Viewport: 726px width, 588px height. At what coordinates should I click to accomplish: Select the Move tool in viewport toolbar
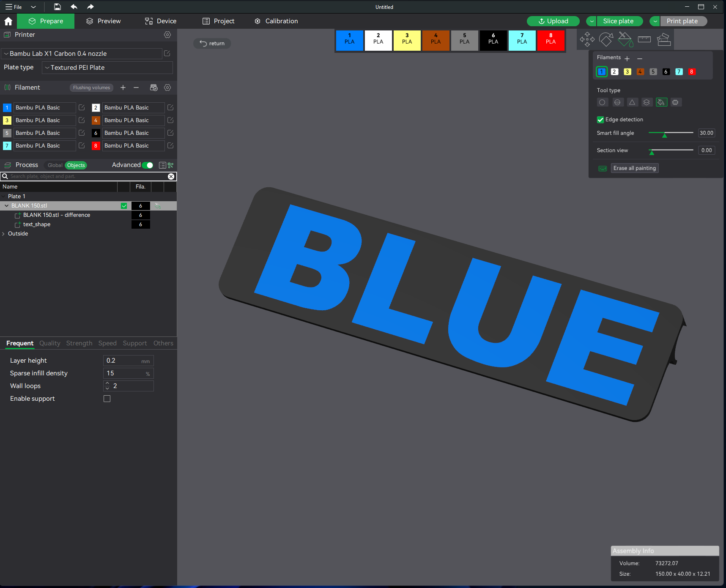587,39
